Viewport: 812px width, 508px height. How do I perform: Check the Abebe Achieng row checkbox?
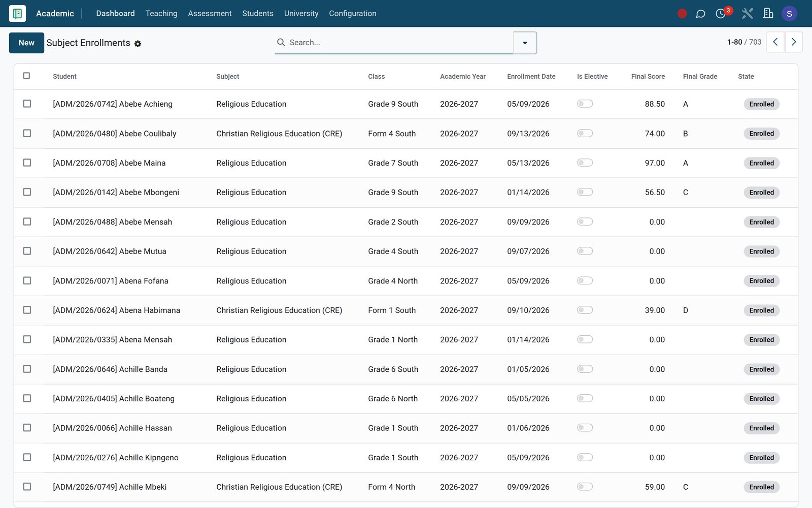coord(27,104)
